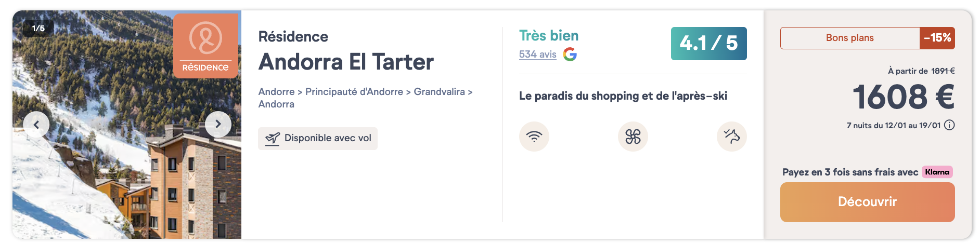Viewport: 980px width, 244px height.
Task: Click the Klarna payment badge
Action: click(937, 172)
